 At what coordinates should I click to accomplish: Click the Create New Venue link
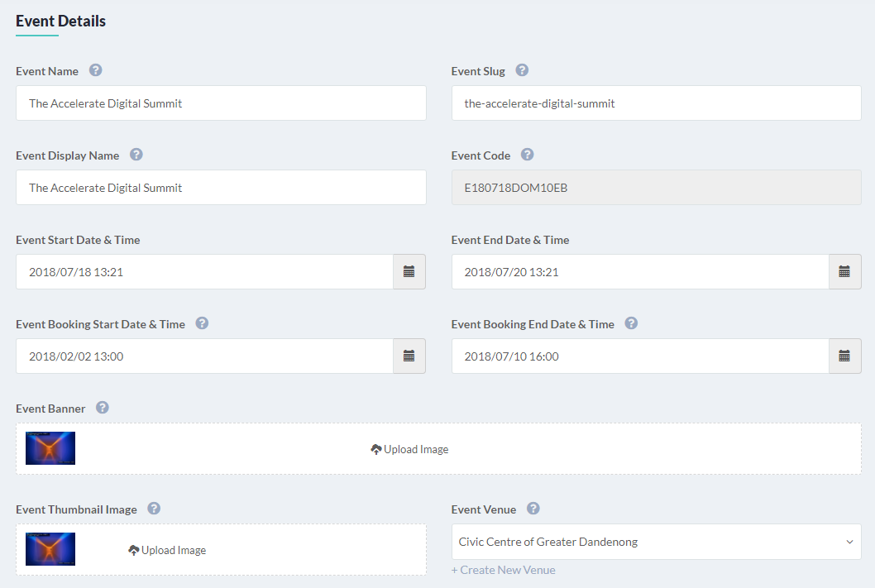point(504,570)
